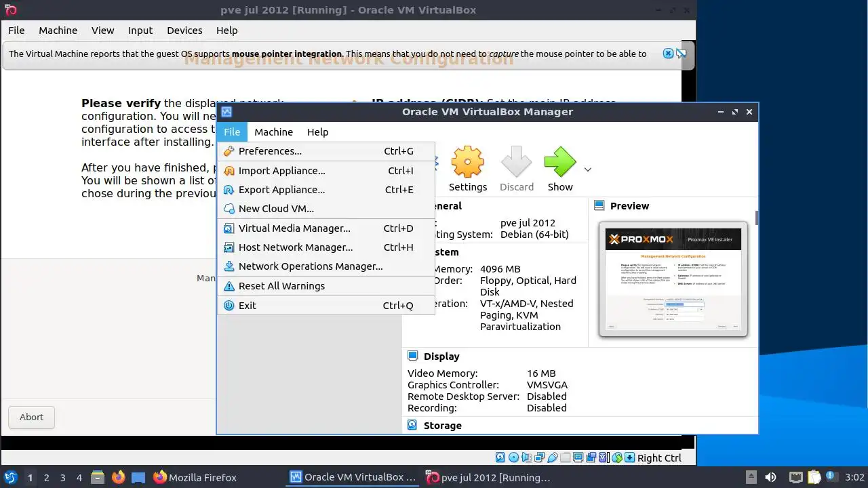Open the file manager taskbar launcher

[98, 477]
